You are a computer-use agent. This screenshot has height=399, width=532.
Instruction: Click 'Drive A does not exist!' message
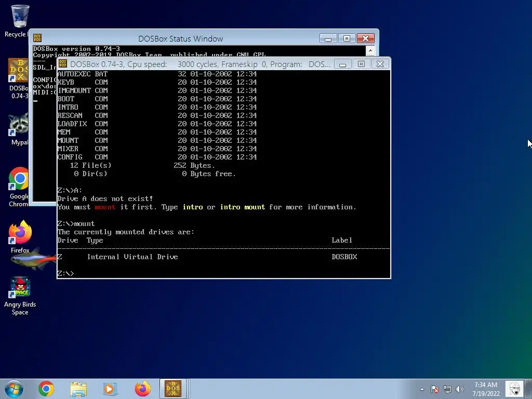click(x=105, y=199)
